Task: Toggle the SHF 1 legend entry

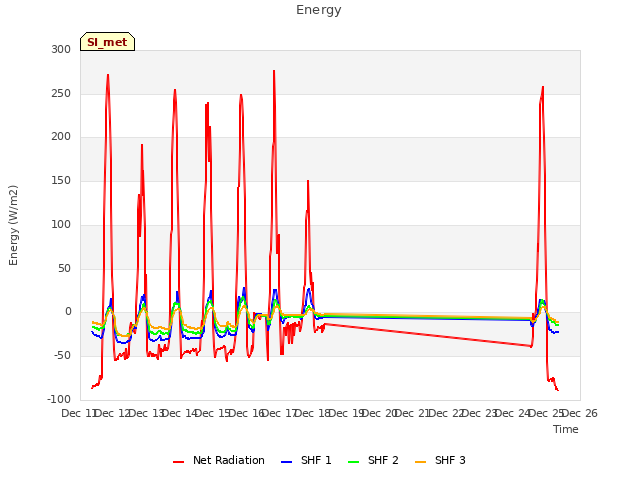Action: pyautogui.click(x=306, y=460)
